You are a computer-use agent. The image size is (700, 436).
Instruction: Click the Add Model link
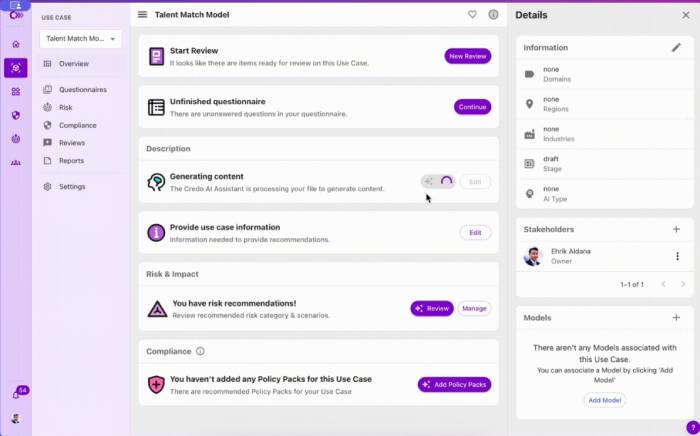(604, 400)
